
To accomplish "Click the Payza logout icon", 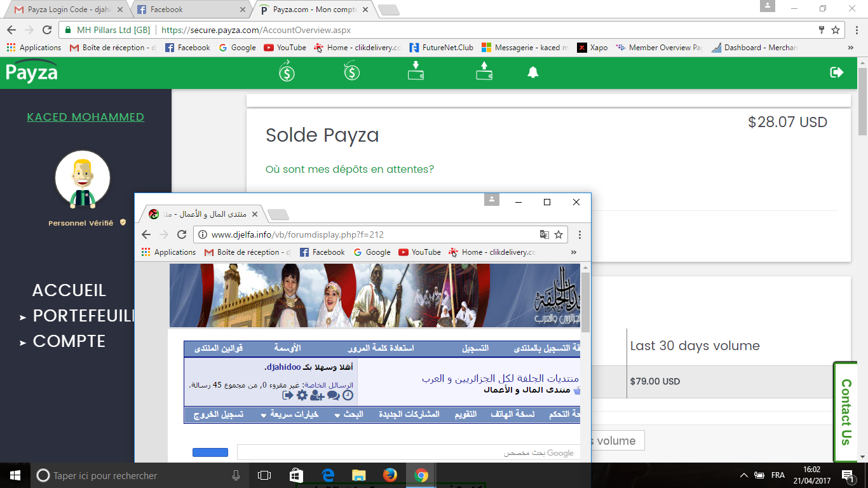I will coord(837,72).
